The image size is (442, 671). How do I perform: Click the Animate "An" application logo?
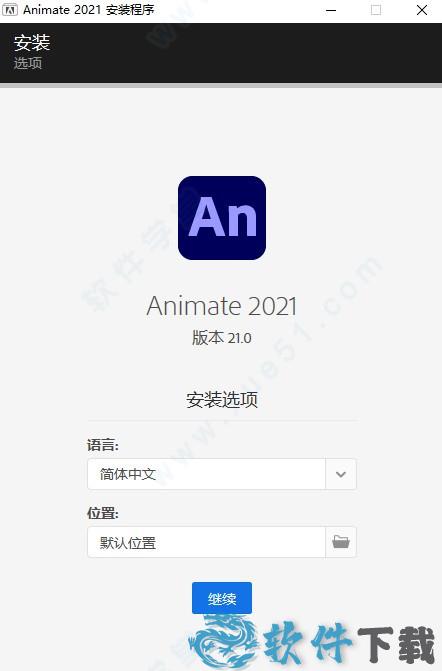pos(222,218)
